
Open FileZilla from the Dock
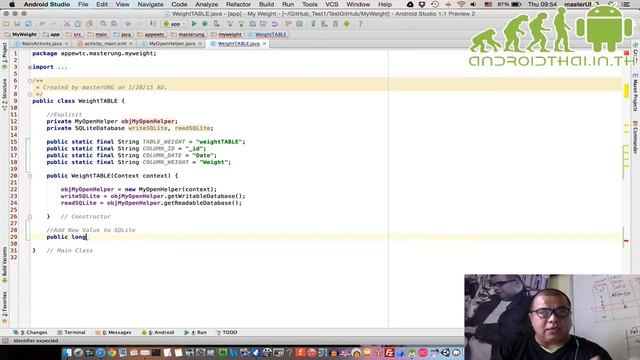tap(389, 353)
